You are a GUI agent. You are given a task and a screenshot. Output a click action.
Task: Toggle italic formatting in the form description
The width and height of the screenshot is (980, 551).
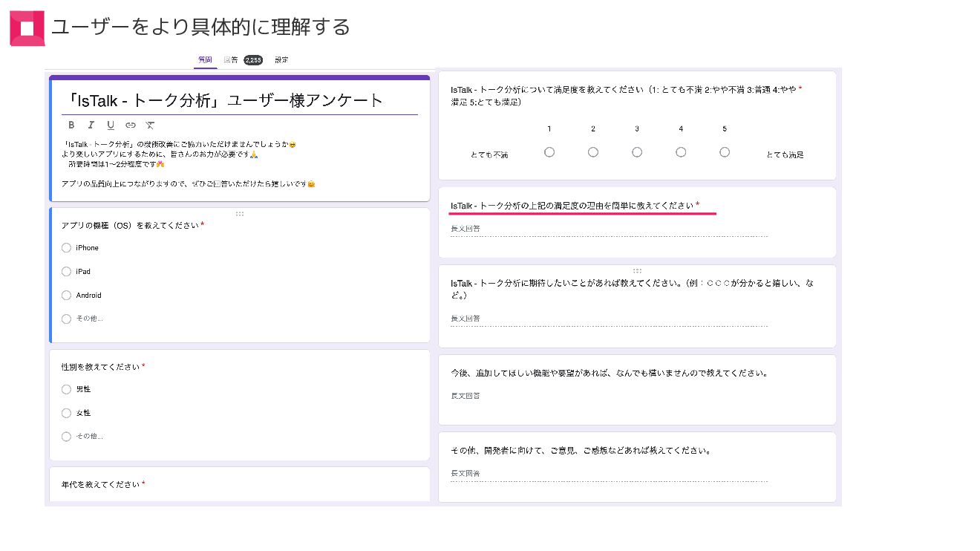(91, 125)
